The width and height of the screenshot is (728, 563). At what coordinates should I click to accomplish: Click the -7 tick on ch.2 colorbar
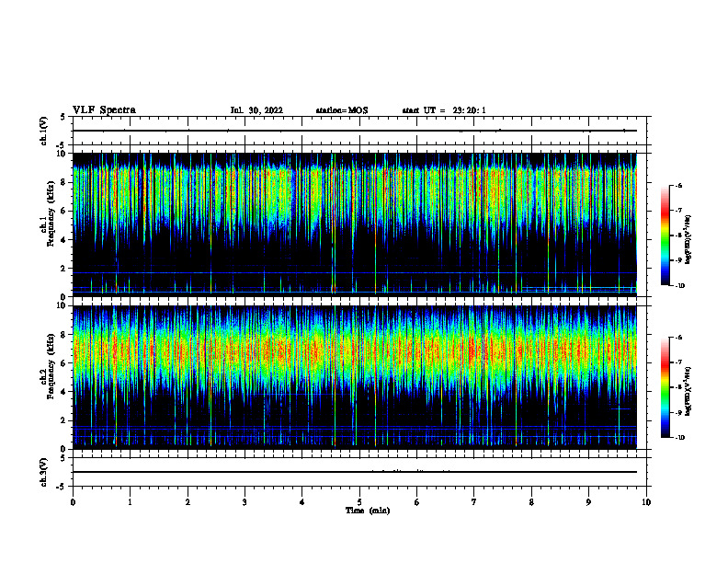pyautogui.click(x=679, y=362)
